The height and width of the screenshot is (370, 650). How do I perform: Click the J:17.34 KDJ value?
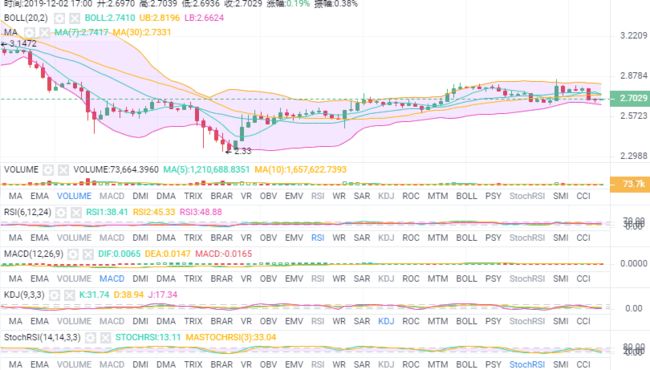[162, 295]
